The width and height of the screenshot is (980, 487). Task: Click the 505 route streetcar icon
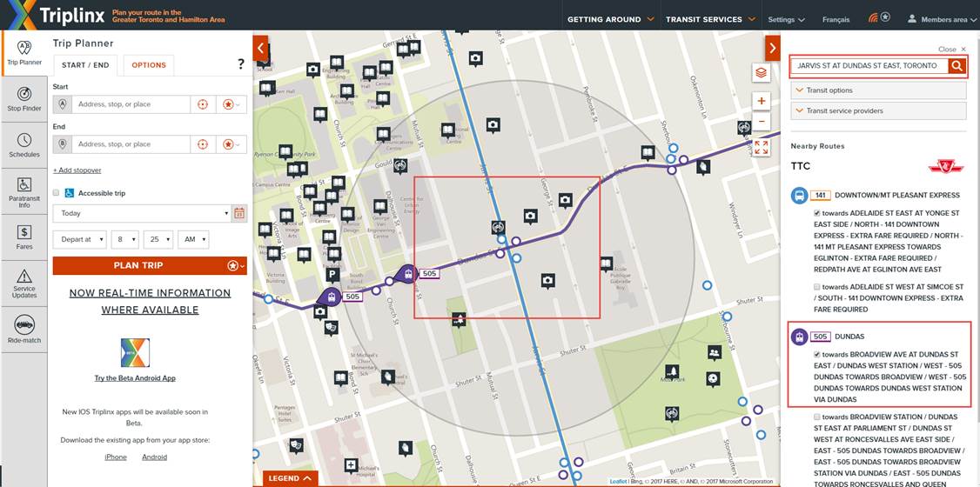point(799,337)
